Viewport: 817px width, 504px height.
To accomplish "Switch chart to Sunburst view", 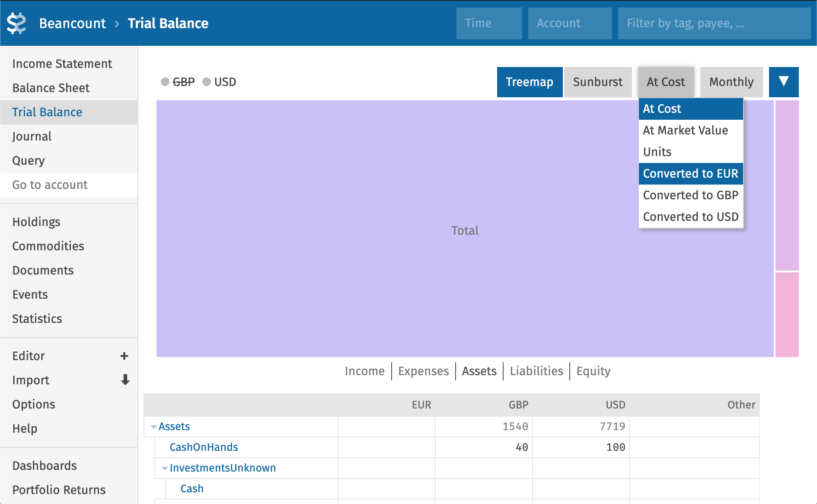I will click(598, 82).
